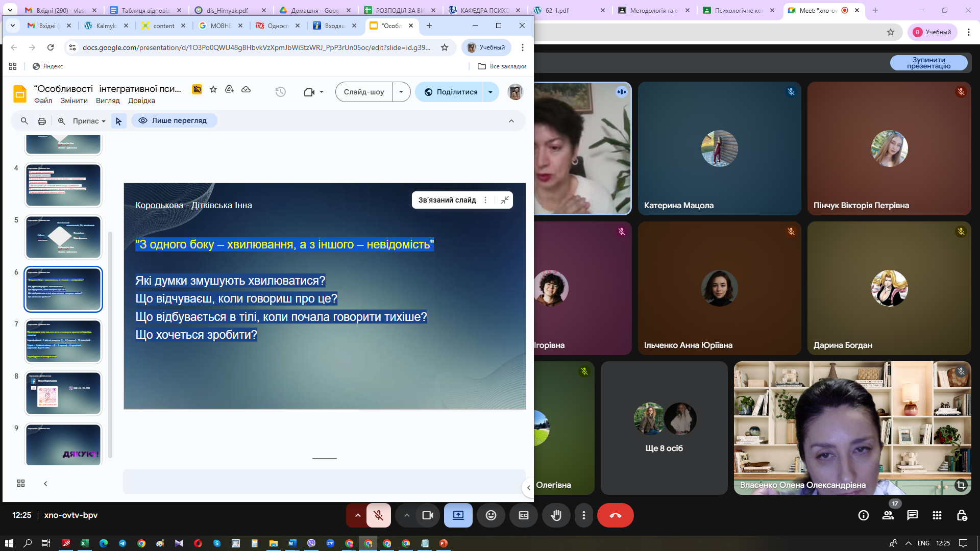This screenshot has height=551, width=980.
Task: Open version history in Slides
Action: (280, 92)
